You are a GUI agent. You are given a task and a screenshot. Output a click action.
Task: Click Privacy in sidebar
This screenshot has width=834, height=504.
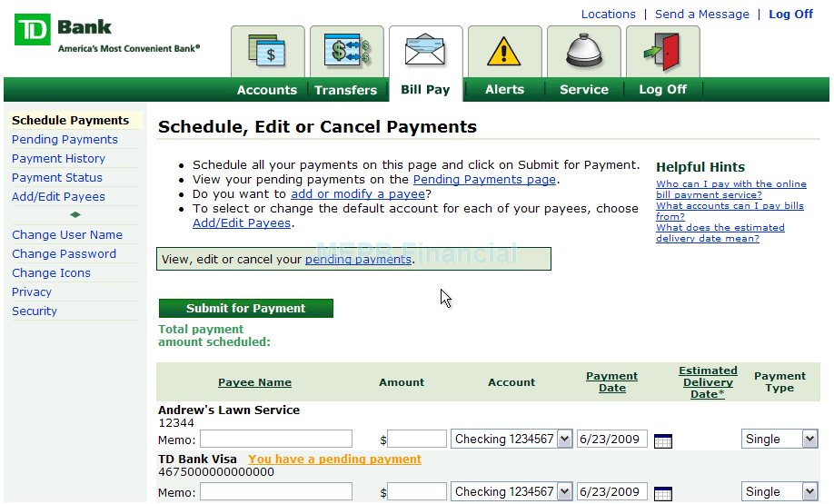pos(32,292)
